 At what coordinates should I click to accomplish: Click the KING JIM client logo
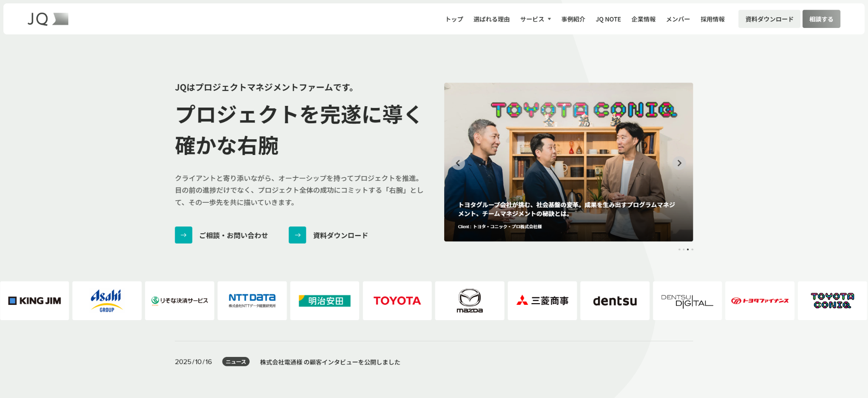(x=35, y=301)
